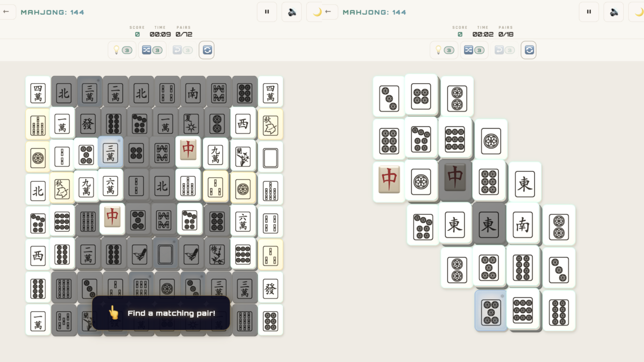Pause the right Mahjong game

coord(589,12)
